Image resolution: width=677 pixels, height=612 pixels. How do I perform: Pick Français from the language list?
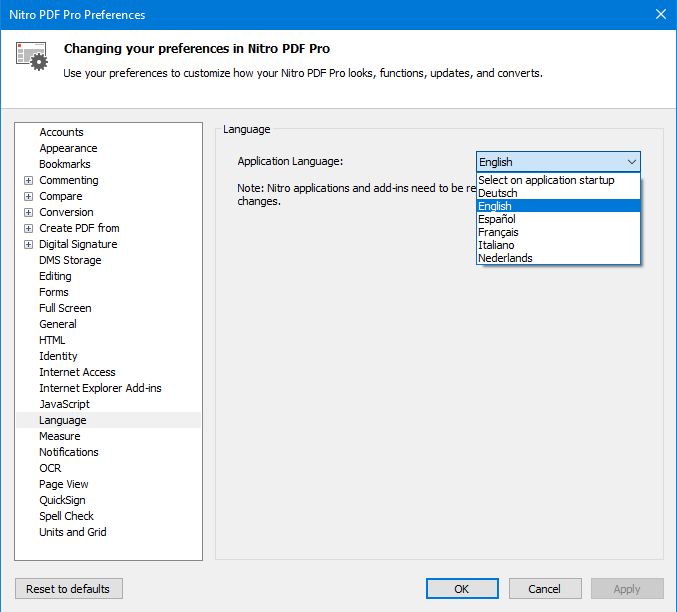point(558,232)
